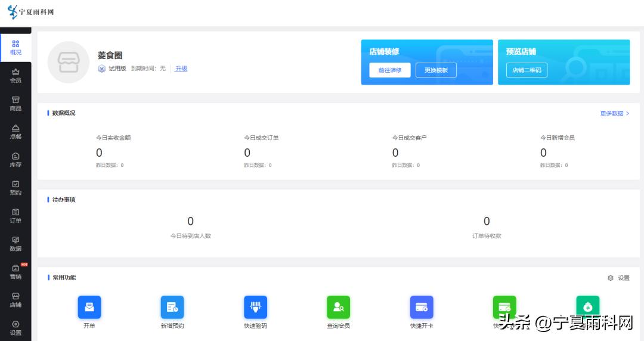644x341 pixels.
Task: Click the 前往装修 button
Action: click(389, 70)
